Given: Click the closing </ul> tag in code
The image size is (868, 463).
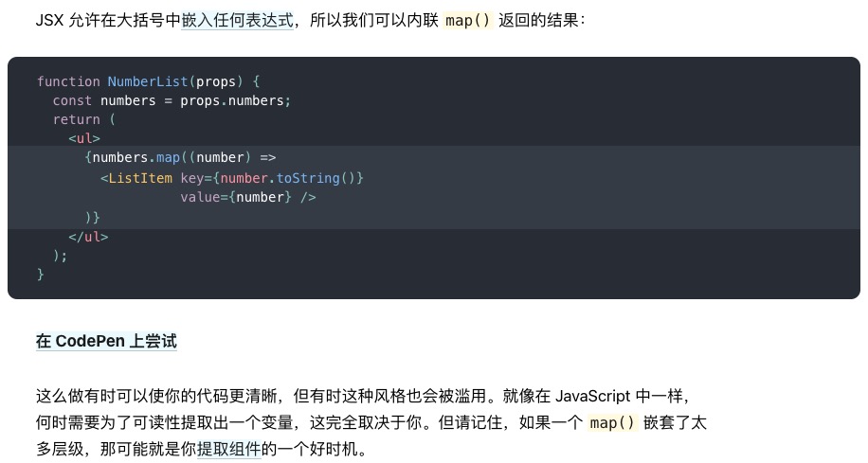Looking at the screenshot, I should click(x=88, y=237).
